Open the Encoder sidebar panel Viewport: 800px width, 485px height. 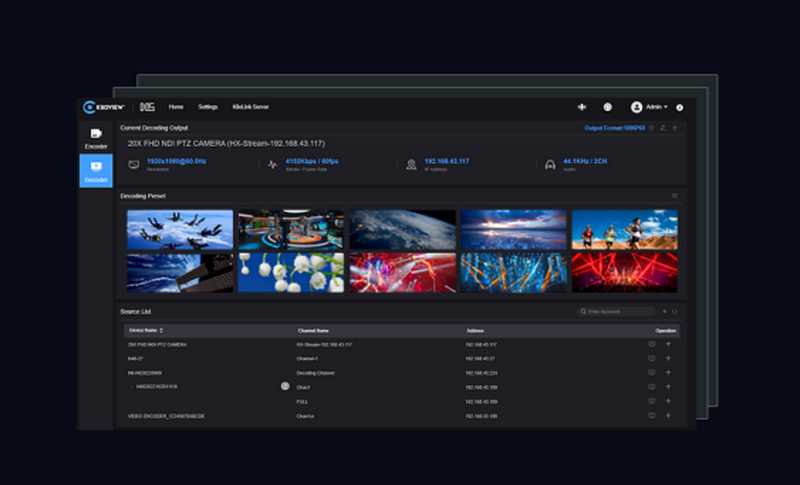click(96, 138)
